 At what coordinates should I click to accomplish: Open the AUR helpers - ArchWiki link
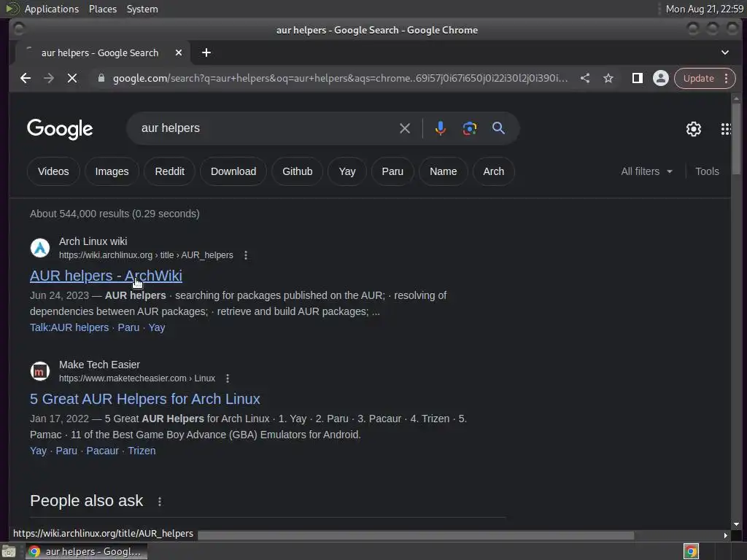[x=106, y=276]
